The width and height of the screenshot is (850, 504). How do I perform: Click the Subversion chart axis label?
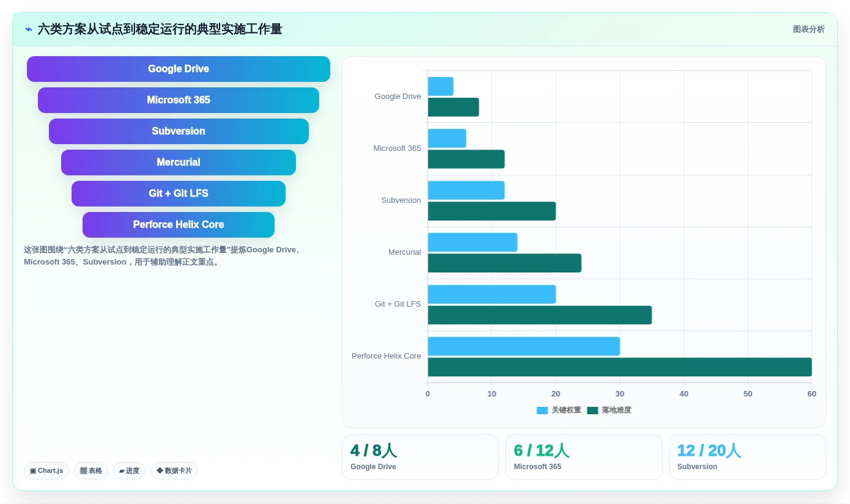pyautogui.click(x=401, y=200)
